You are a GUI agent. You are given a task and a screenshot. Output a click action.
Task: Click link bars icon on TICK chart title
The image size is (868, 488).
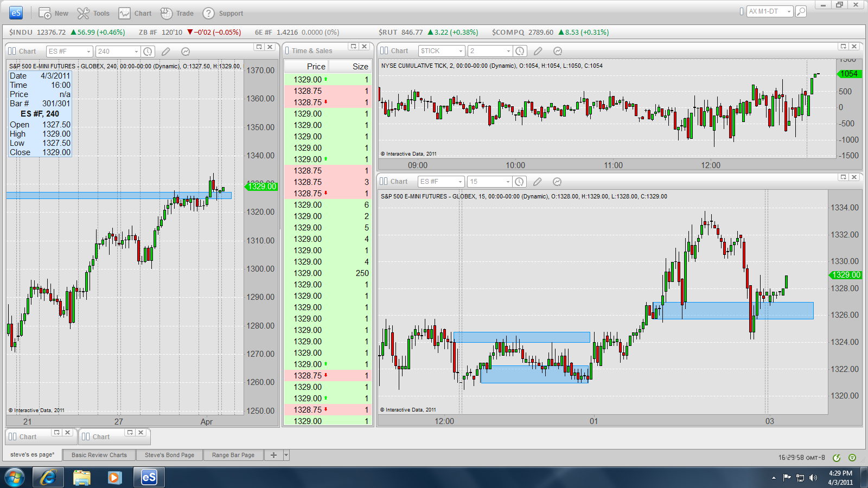pos(384,50)
